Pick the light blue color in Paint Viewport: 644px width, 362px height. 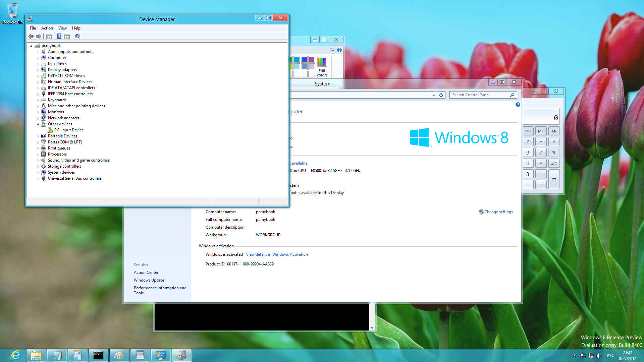pos(297,67)
